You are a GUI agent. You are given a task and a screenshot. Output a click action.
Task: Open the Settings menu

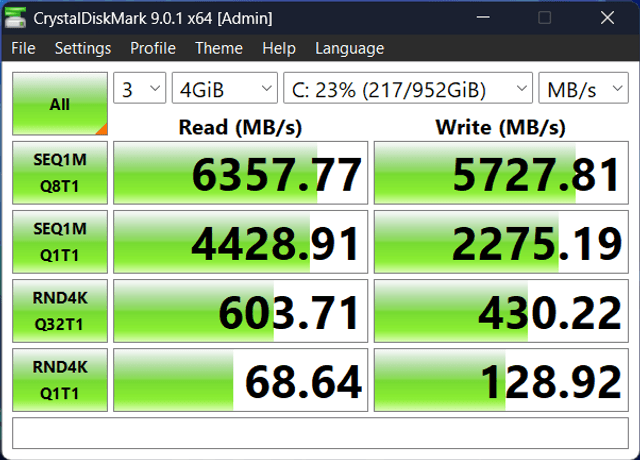[83, 48]
